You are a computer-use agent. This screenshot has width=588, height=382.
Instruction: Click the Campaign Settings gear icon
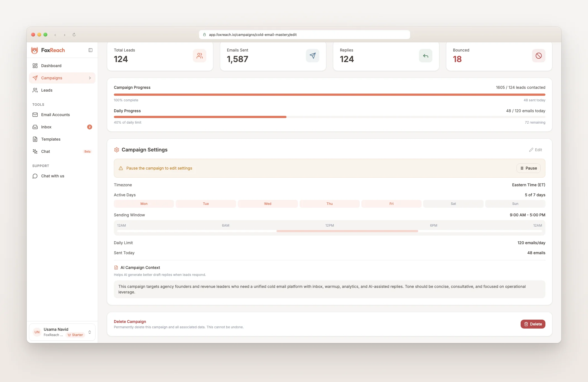point(117,150)
